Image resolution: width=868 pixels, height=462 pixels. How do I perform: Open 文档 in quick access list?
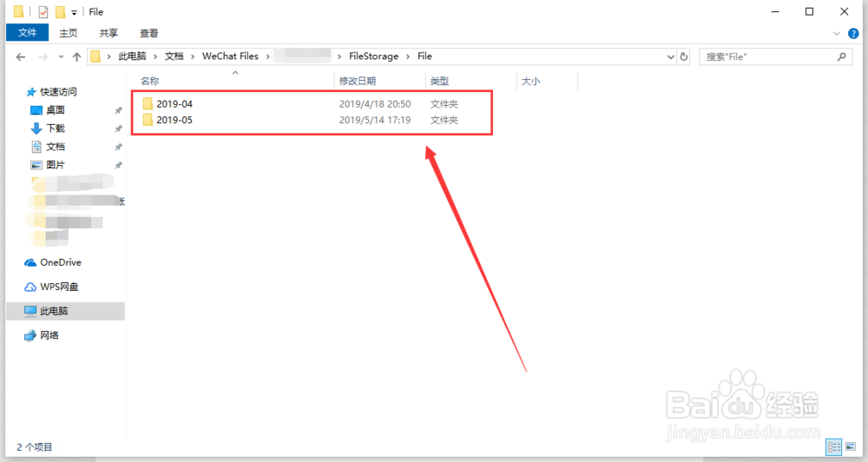point(56,147)
